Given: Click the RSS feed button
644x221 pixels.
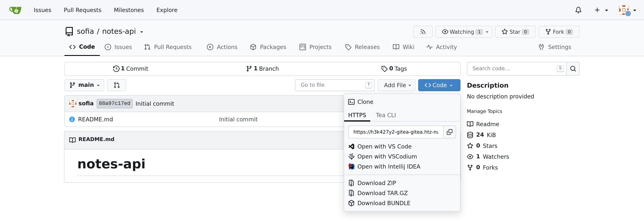Looking at the screenshot, I should (x=423, y=32).
